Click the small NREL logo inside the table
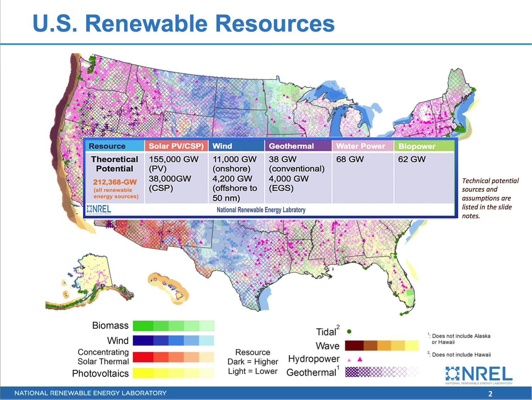 click(99, 209)
